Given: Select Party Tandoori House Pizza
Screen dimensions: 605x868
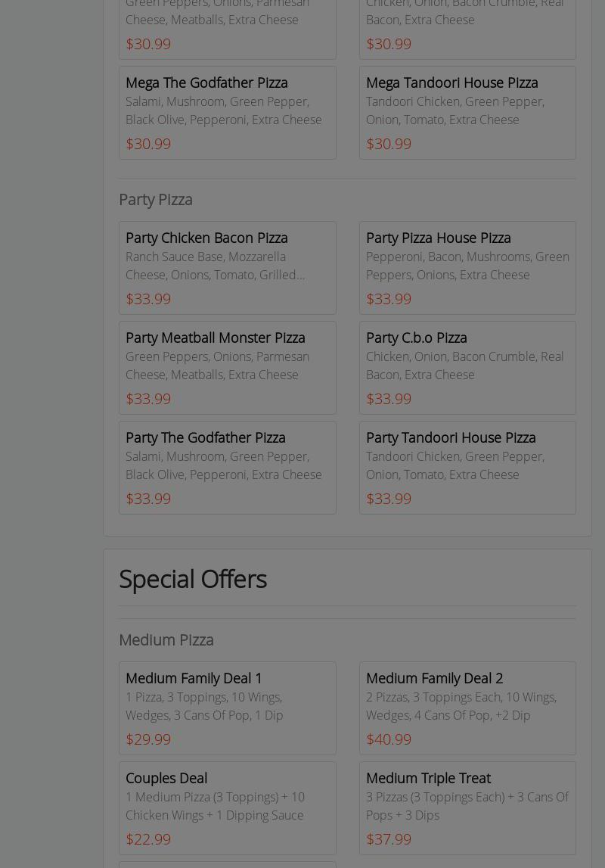Looking at the screenshot, I should (451, 437).
